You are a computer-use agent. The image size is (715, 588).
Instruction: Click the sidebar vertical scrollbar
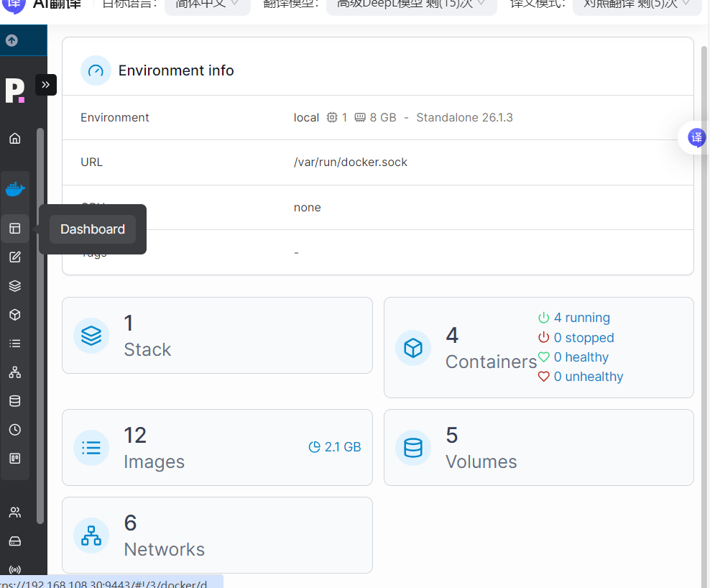click(40, 326)
